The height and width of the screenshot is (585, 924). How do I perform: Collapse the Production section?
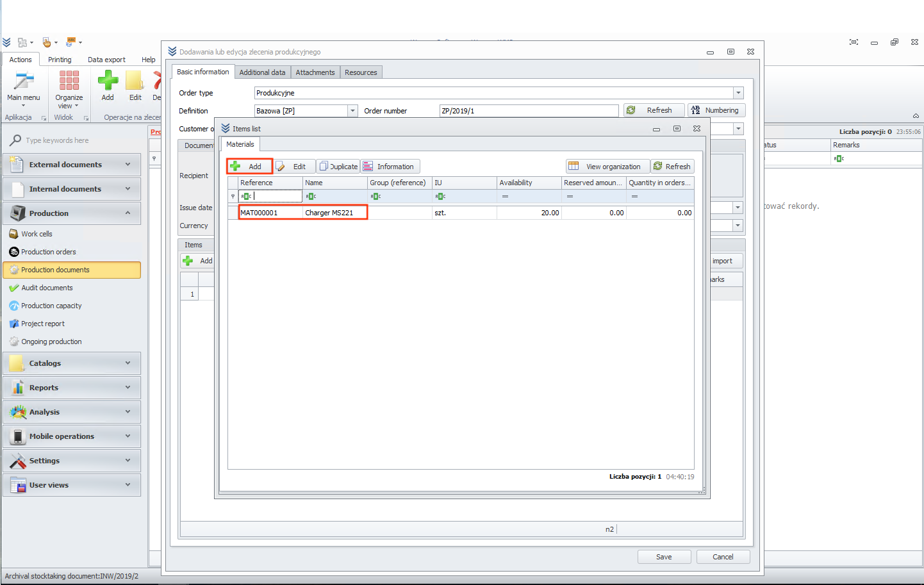pyautogui.click(x=72, y=213)
